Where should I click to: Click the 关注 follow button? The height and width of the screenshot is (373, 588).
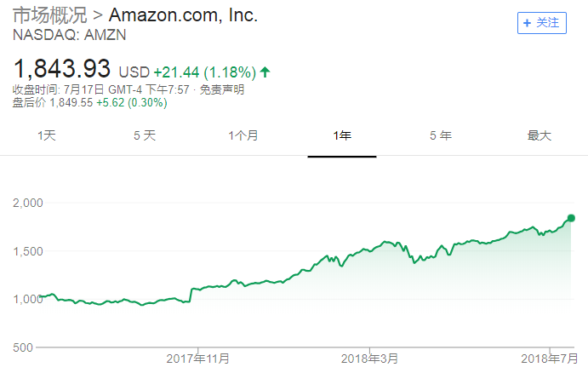pyautogui.click(x=542, y=23)
